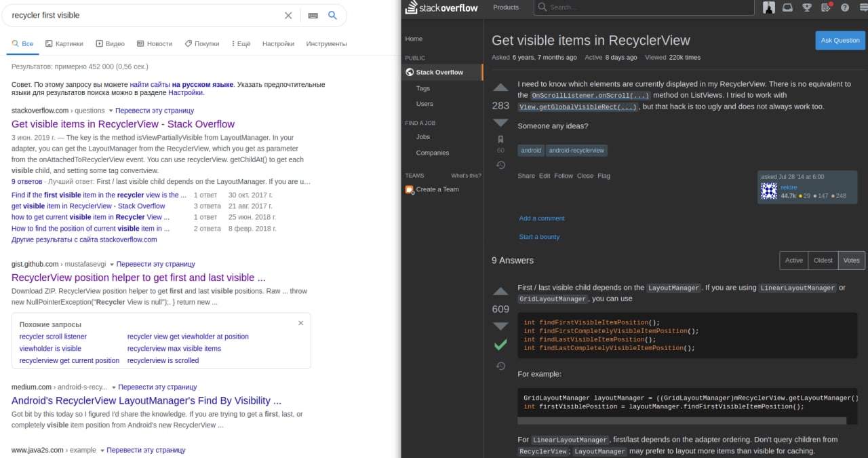868x458 pixels.
Task: Open the Products menu on Stack Overflow
Action: coord(506,7)
